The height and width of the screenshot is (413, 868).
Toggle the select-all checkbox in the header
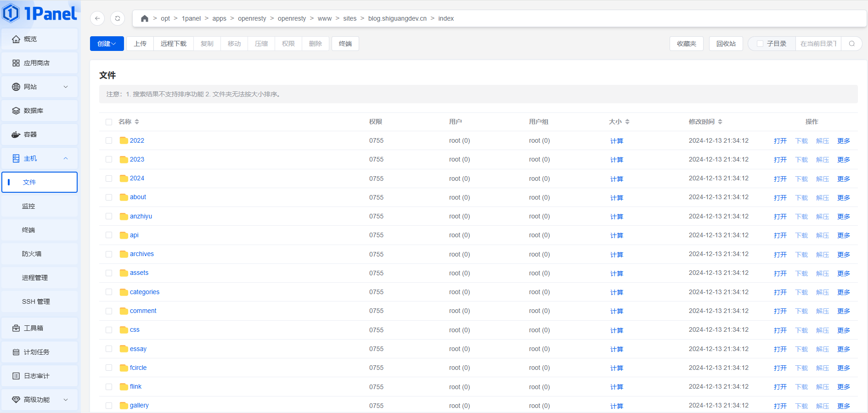[109, 122]
